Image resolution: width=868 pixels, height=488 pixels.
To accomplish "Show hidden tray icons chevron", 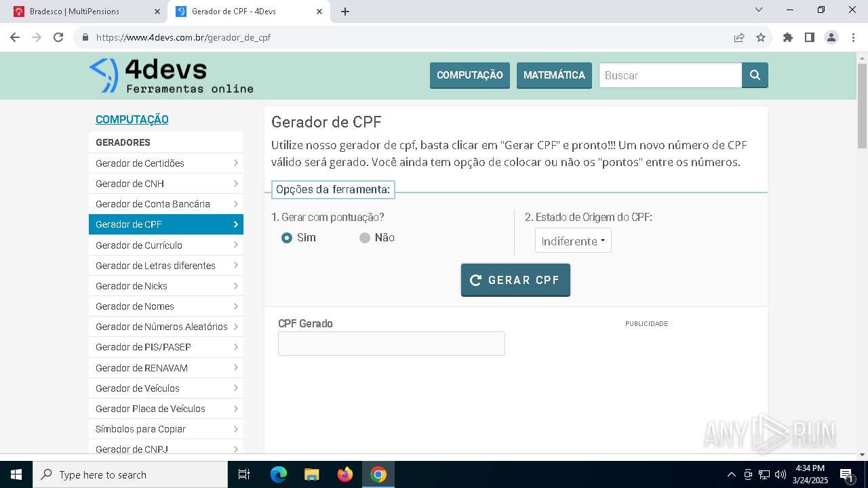I will point(731,474).
